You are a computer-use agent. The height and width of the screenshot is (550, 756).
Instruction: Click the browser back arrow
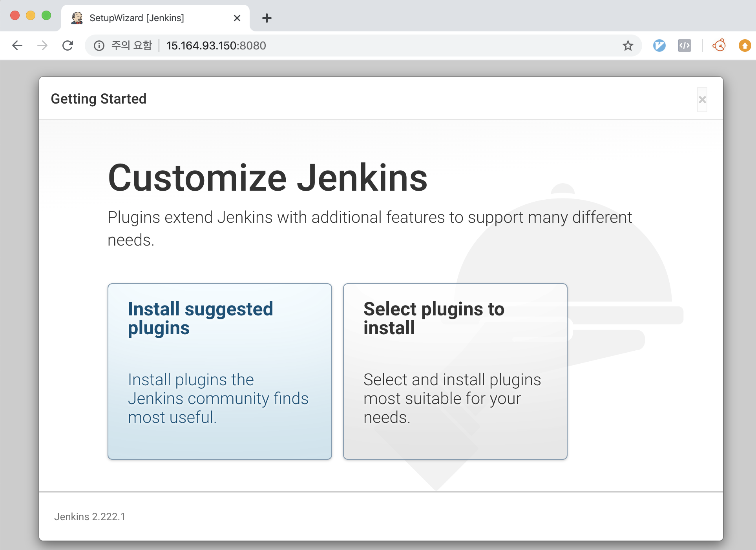coord(17,46)
